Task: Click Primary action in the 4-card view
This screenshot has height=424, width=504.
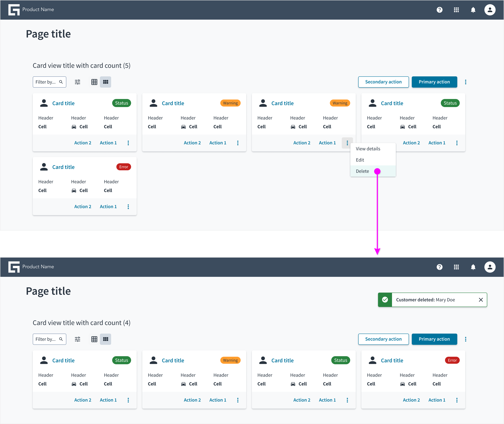Action: [434, 339]
